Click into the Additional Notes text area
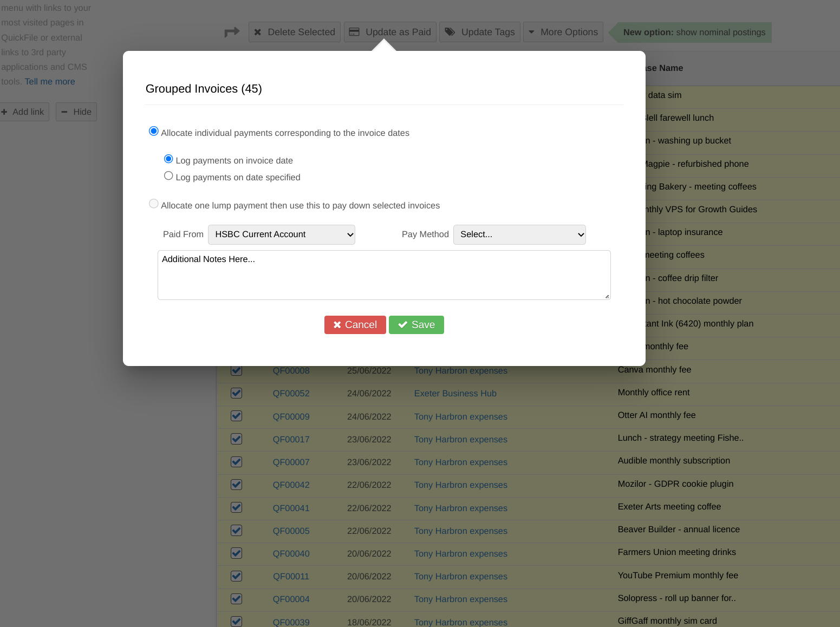840x627 pixels. click(384, 275)
